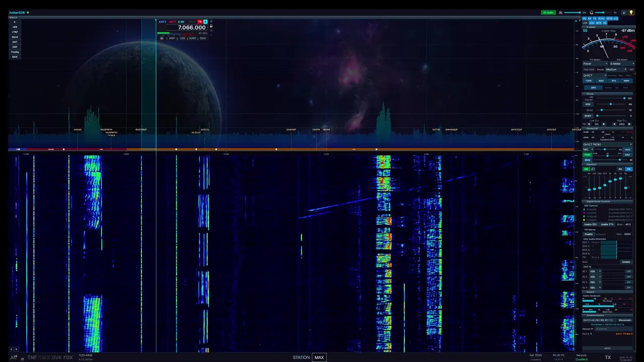
Task: Click the lightbulb icon at top right
Action: tap(631, 13)
